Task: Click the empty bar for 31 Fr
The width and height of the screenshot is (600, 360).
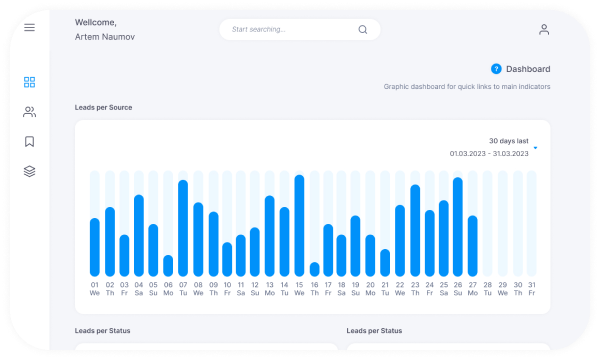Action: 532,223
